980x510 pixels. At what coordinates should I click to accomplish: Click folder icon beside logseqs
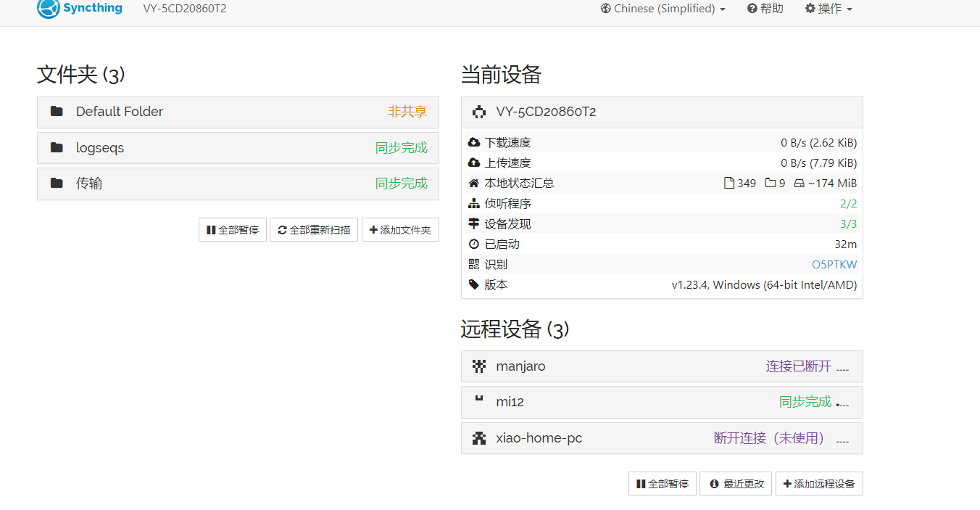point(57,147)
